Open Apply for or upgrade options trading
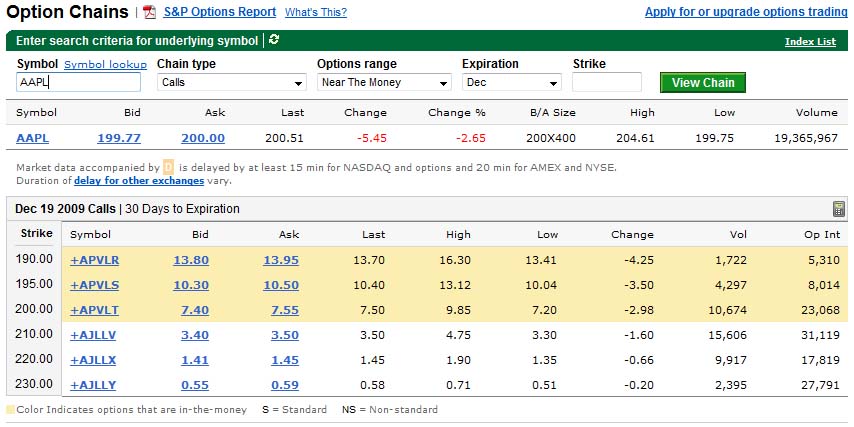This screenshot has height=427, width=854. 746,12
